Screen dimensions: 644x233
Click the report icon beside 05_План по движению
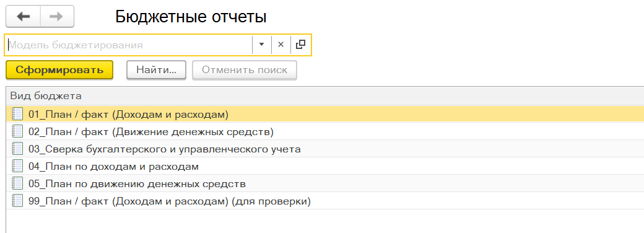[18, 183]
